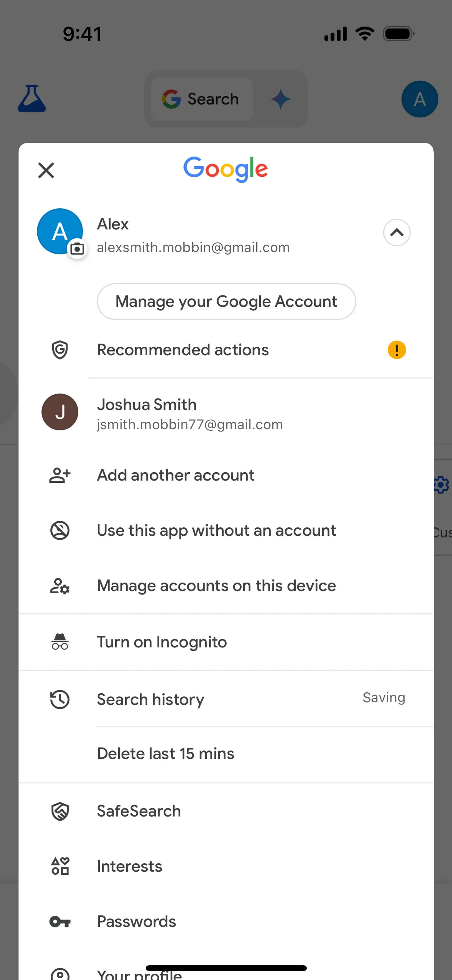The height and width of the screenshot is (980, 452).
Task: Open Search history settings
Action: coord(150,699)
